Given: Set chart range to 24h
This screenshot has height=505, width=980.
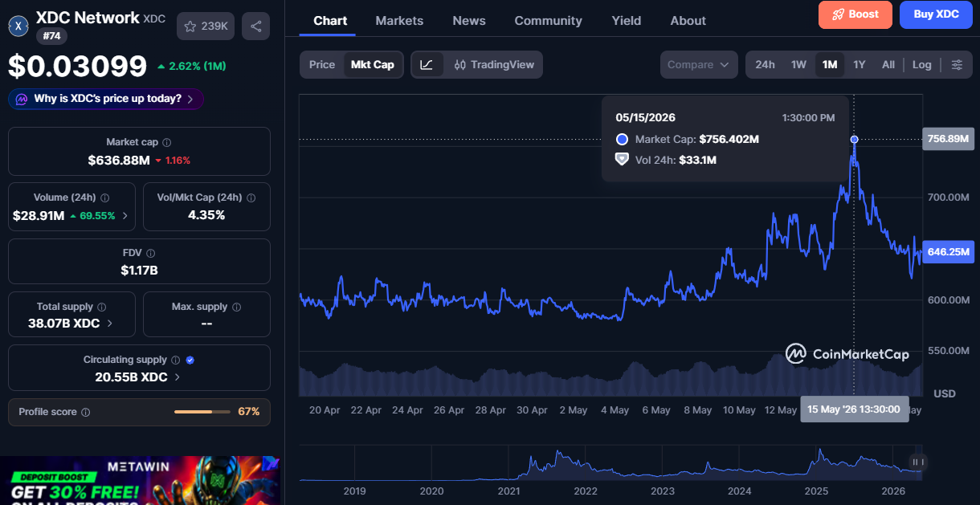Looking at the screenshot, I should pyautogui.click(x=766, y=65).
